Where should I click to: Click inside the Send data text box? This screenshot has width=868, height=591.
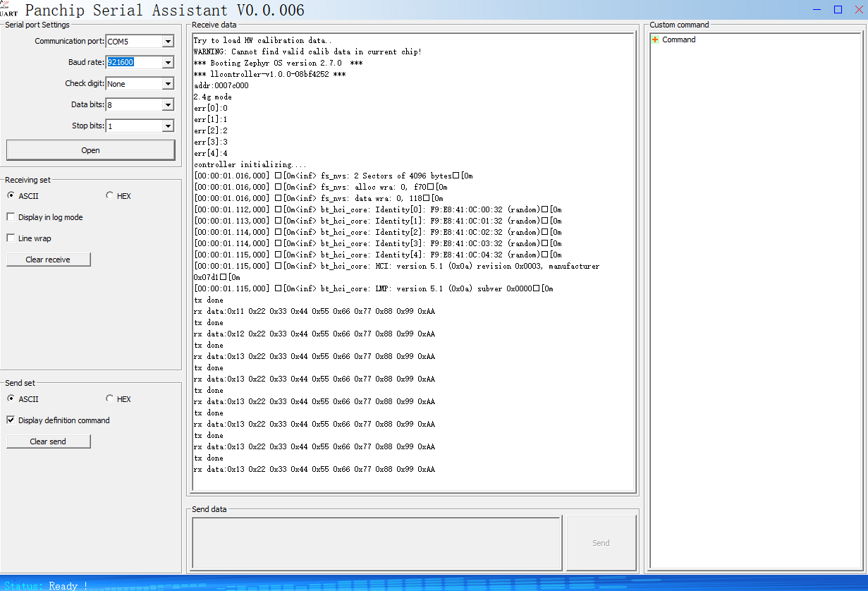click(377, 543)
